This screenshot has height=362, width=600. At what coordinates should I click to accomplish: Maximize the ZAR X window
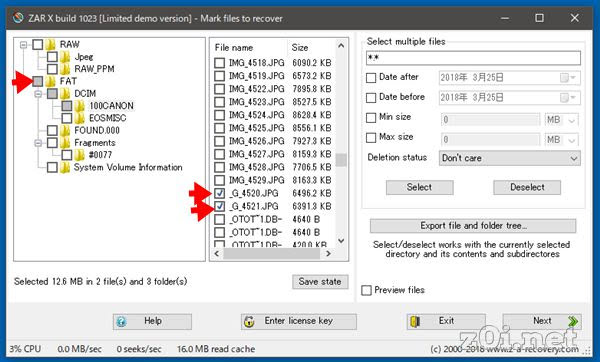coord(540,18)
